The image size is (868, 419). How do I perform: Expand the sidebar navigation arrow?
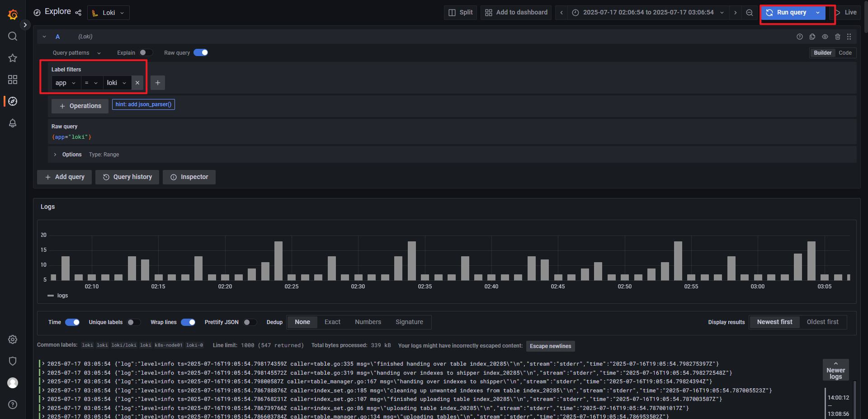tap(25, 25)
